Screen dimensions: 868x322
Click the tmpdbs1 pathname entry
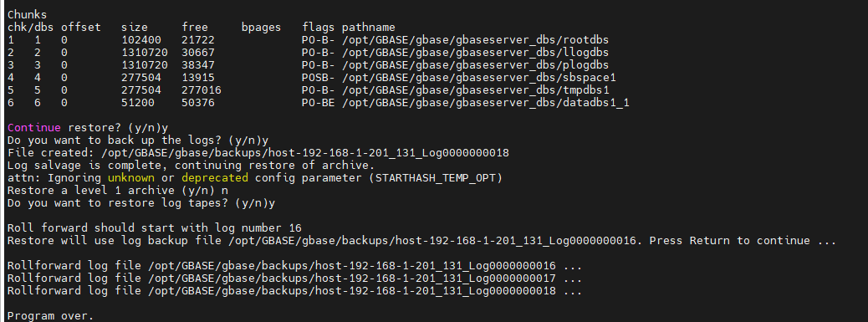475,90
